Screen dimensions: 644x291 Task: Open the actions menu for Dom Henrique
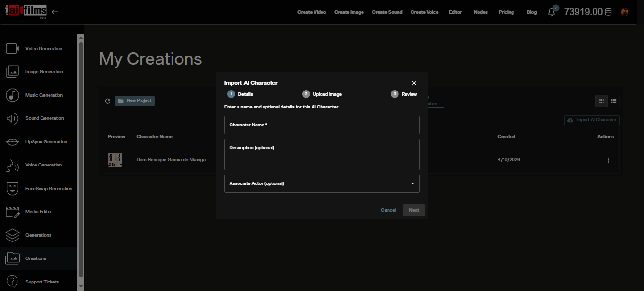608,160
